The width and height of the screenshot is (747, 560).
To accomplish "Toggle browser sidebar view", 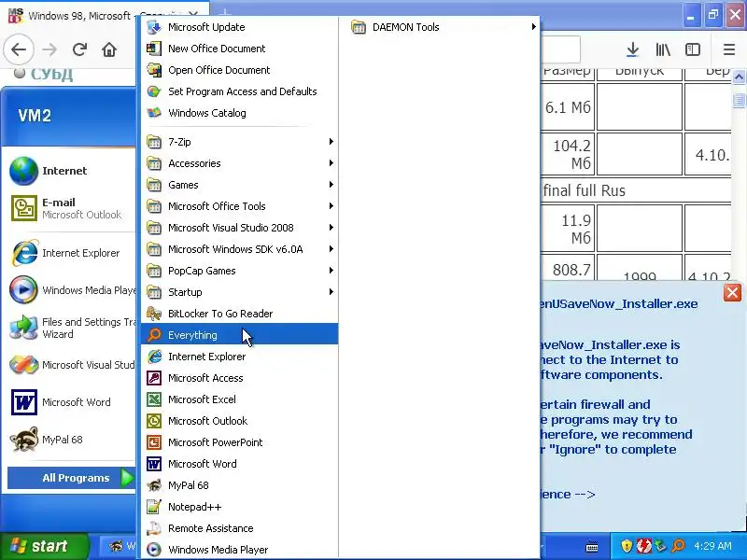I will pyautogui.click(x=693, y=49).
